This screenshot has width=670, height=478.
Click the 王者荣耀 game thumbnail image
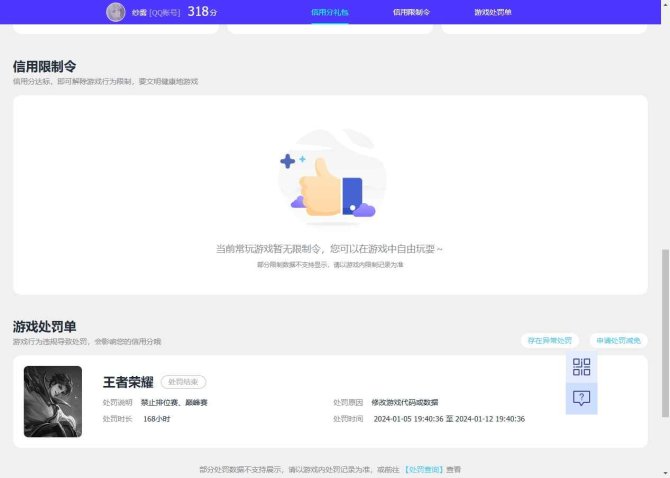53,402
